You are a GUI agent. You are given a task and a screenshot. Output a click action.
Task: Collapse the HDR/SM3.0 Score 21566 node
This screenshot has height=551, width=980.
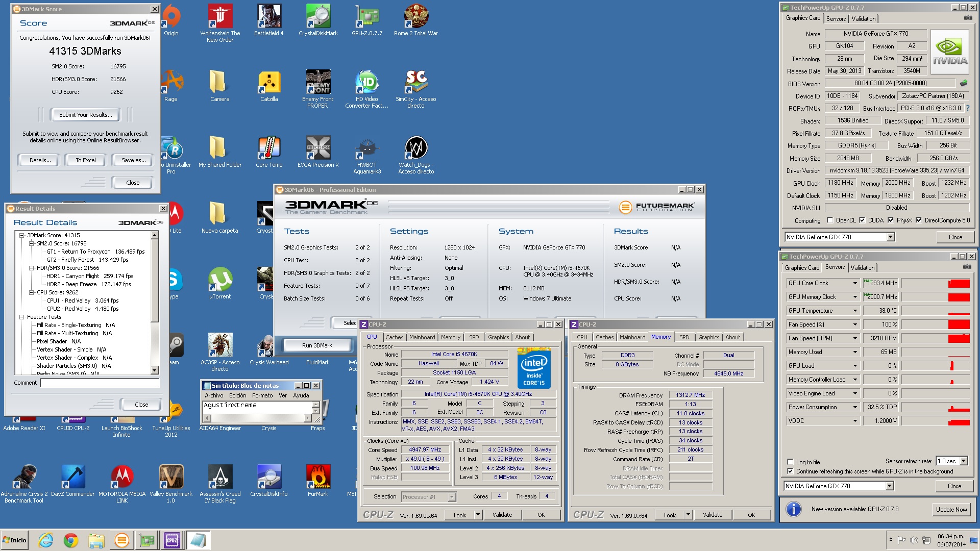[x=32, y=268]
